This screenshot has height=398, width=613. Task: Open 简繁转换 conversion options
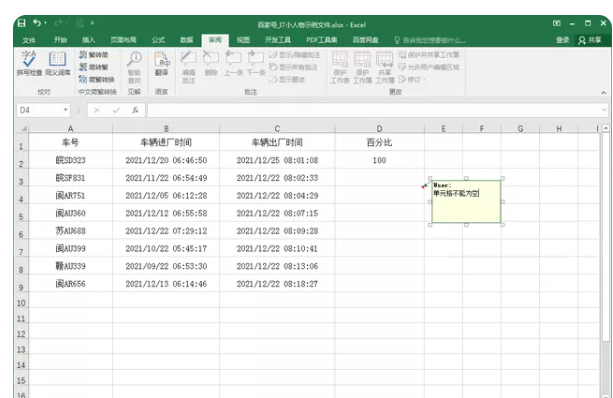[x=97, y=79]
